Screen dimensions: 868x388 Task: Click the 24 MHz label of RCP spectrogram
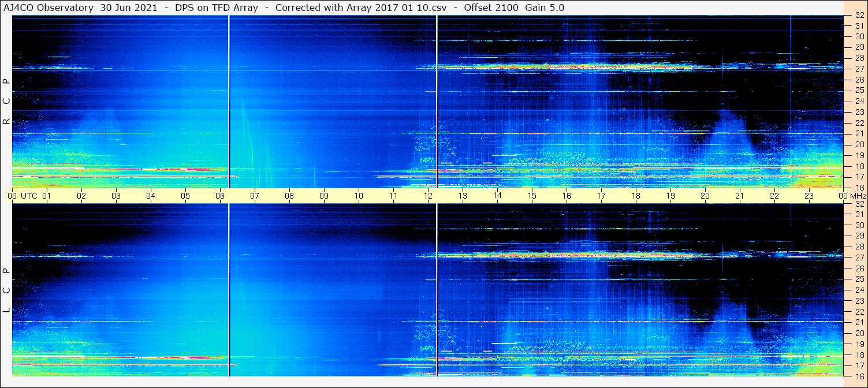859,101
